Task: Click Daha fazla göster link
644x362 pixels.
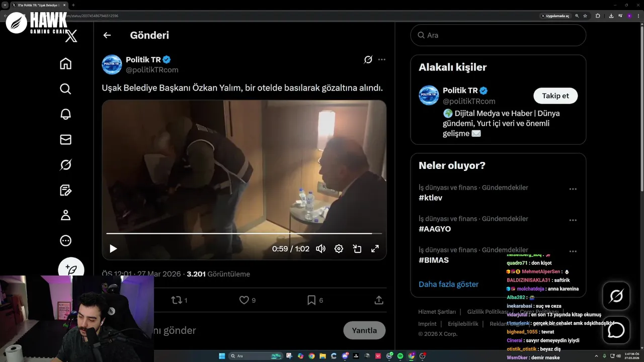Action: (x=448, y=284)
